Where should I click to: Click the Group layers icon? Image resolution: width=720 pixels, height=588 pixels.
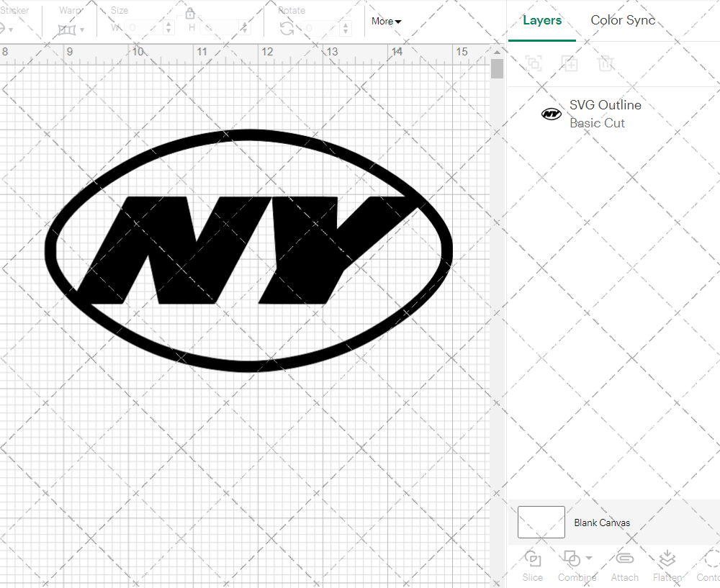(x=534, y=63)
